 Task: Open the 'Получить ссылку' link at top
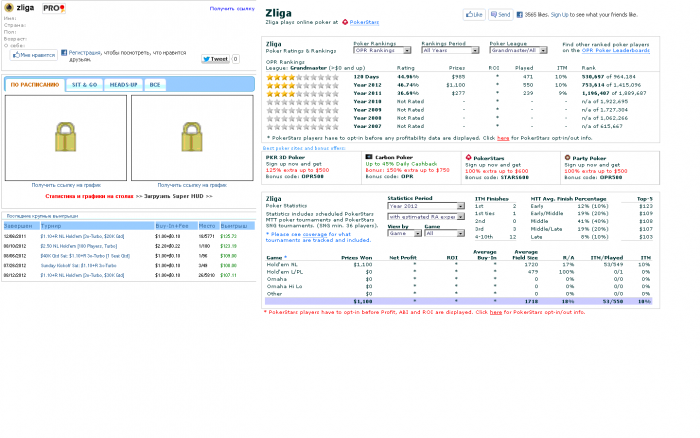tap(232, 8)
